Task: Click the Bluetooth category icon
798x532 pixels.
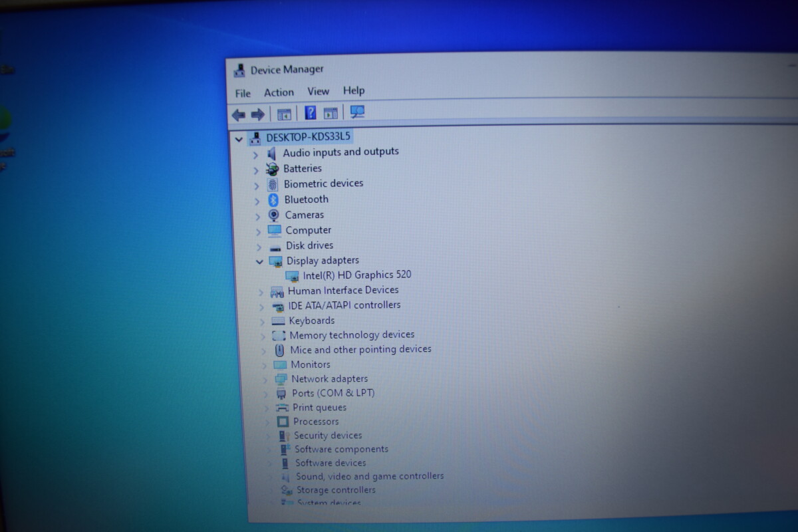Action: 273,199
